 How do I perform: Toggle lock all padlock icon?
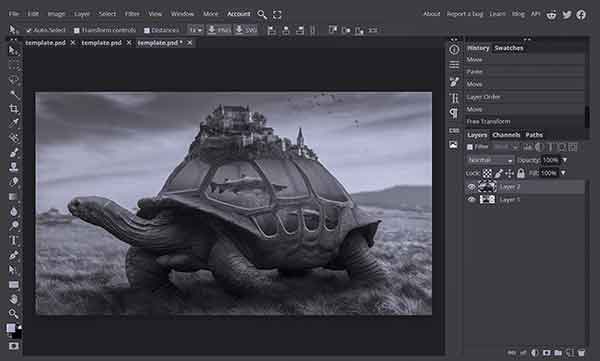pyautogui.click(x=521, y=173)
